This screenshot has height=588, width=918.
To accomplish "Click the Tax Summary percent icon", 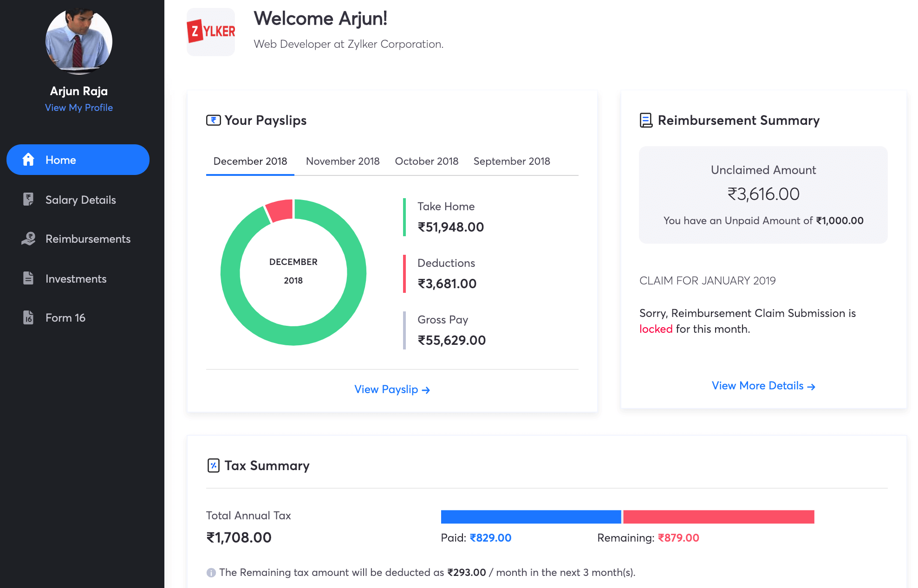I will coord(213,465).
